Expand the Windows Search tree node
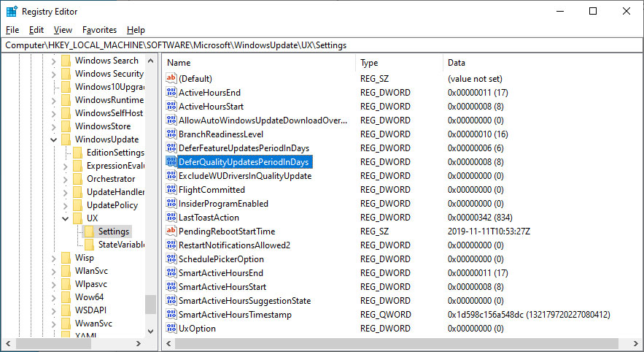This screenshot has width=644, height=352. tap(53, 61)
